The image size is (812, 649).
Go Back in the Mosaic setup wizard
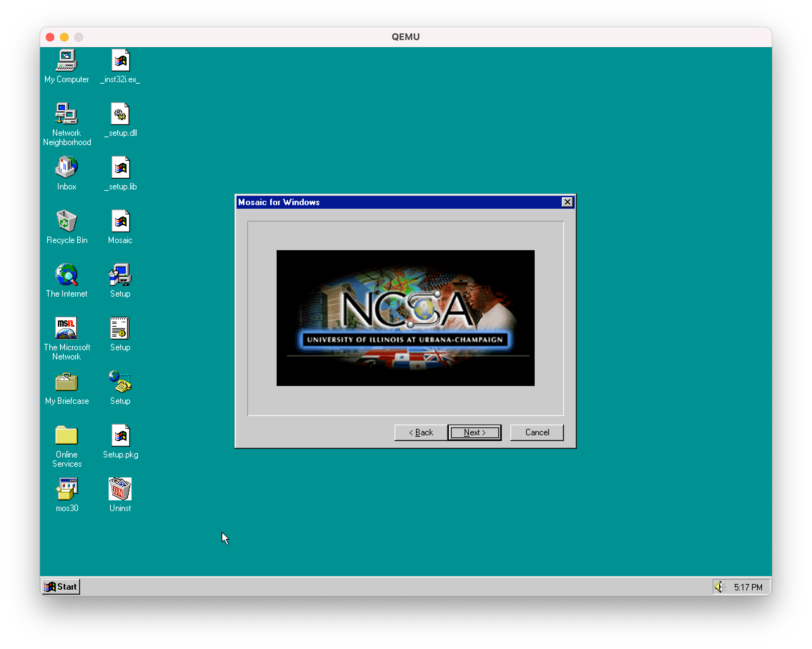pyautogui.click(x=421, y=432)
